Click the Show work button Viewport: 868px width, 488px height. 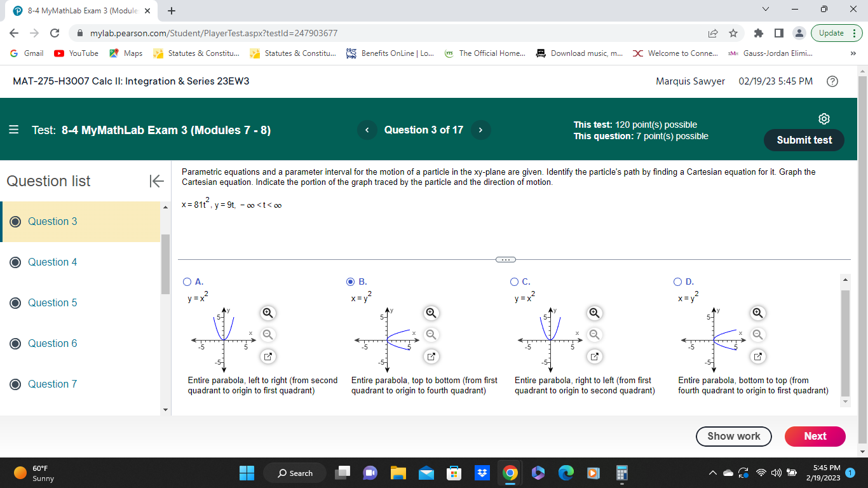coord(733,437)
